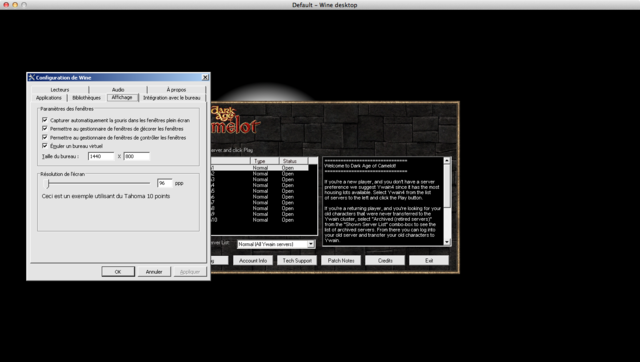Viewport: 640px width, 362px height.
Task: Click the Credits button
Action: coord(385,260)
